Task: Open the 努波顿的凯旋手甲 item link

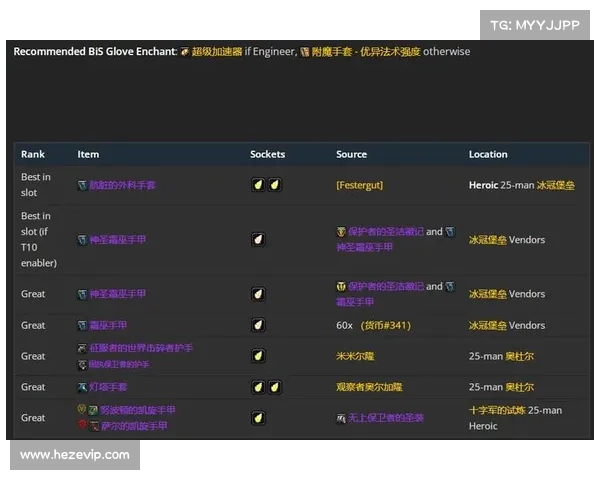Action: 138,410
